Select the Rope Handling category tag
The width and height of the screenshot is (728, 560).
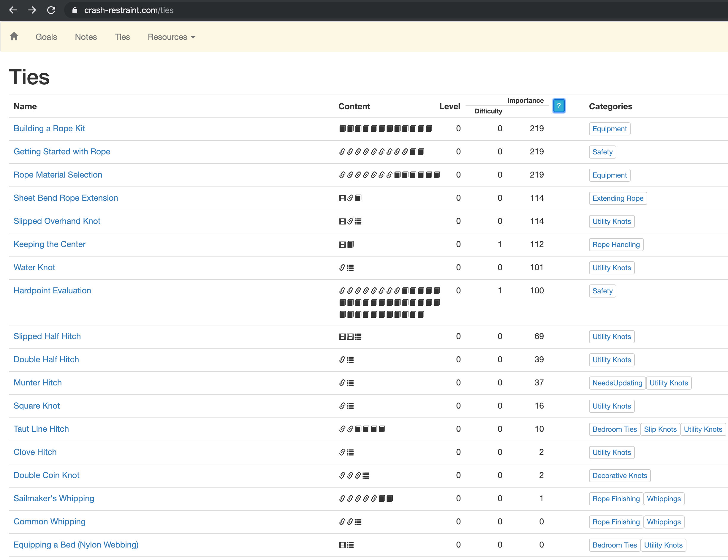tap(616, 245)
